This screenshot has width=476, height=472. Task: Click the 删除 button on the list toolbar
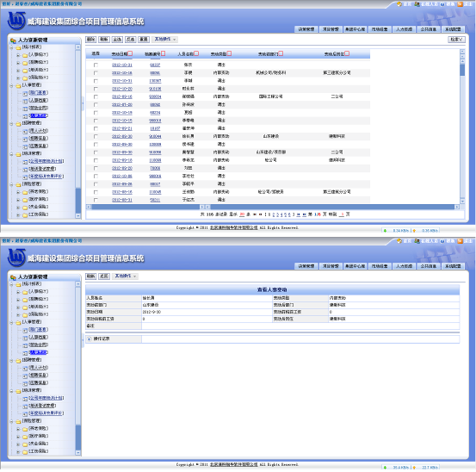90,39
